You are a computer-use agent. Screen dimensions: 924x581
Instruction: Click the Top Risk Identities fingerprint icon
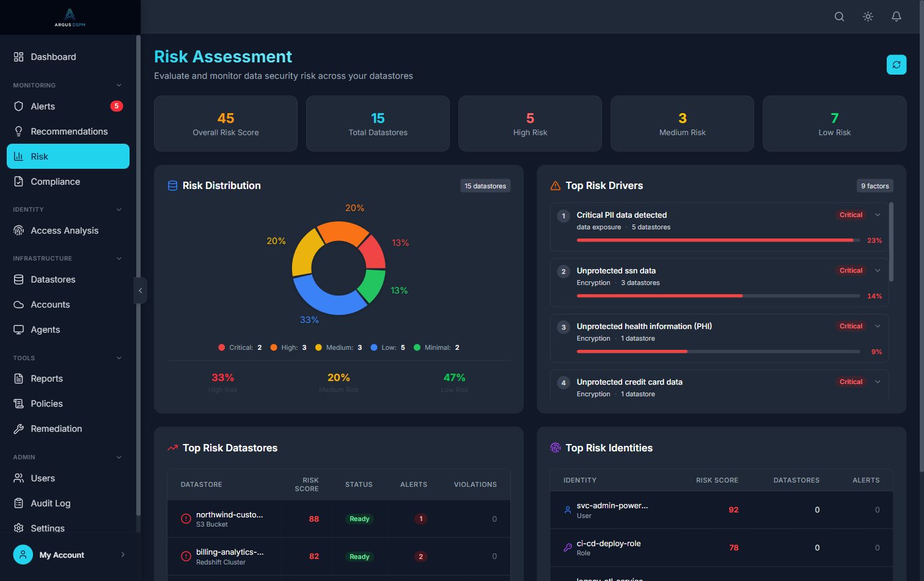coord(555,448)
